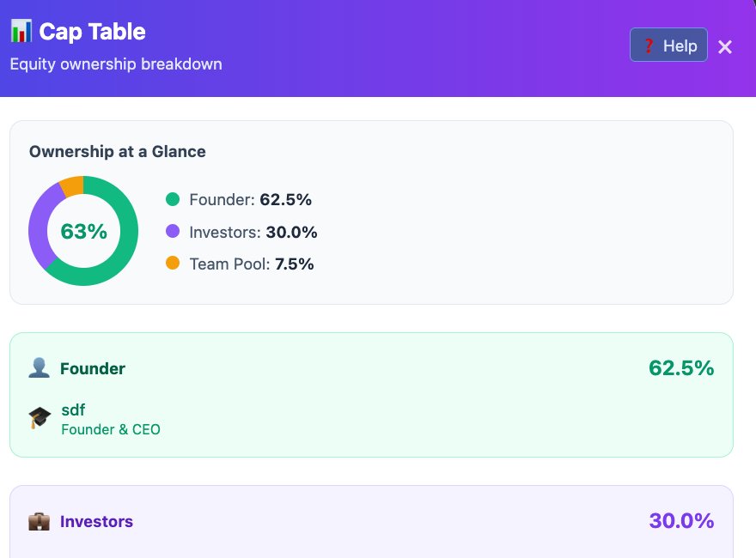Click the red question mark help icon
Screen dimensions: 756x558
coord(649,45)
